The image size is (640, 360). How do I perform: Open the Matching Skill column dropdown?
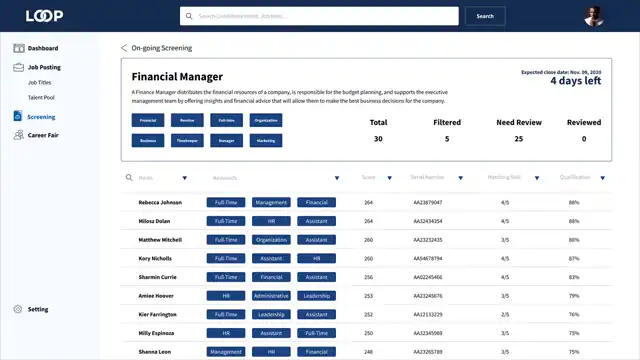click(x=537, y=178)
